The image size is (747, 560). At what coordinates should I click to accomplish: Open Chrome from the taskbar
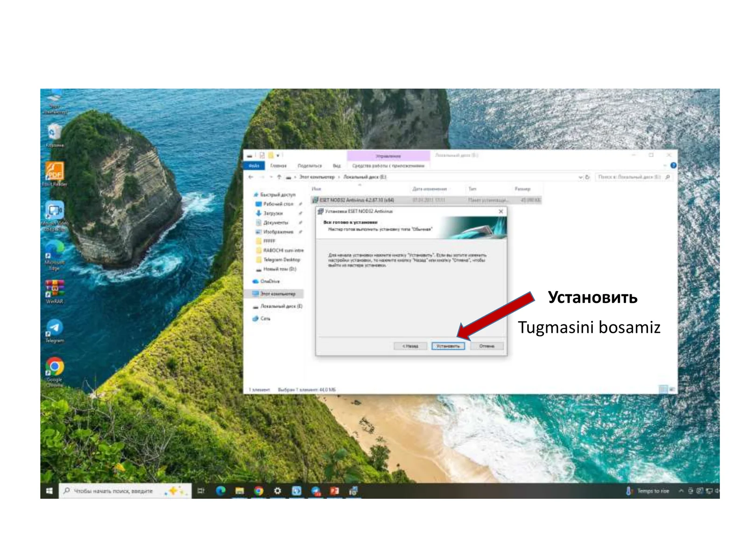click(x=259, y=491)
